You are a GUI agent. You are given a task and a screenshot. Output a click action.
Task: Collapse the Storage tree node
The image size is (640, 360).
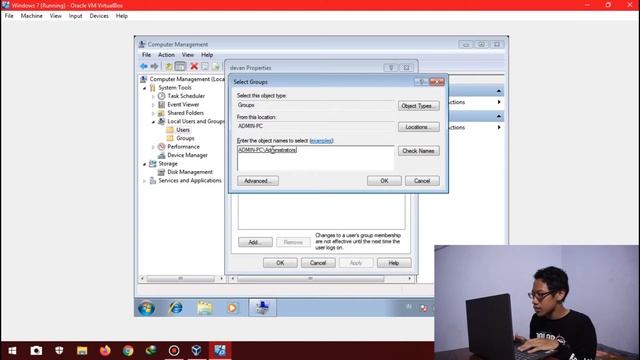point(144,164)
